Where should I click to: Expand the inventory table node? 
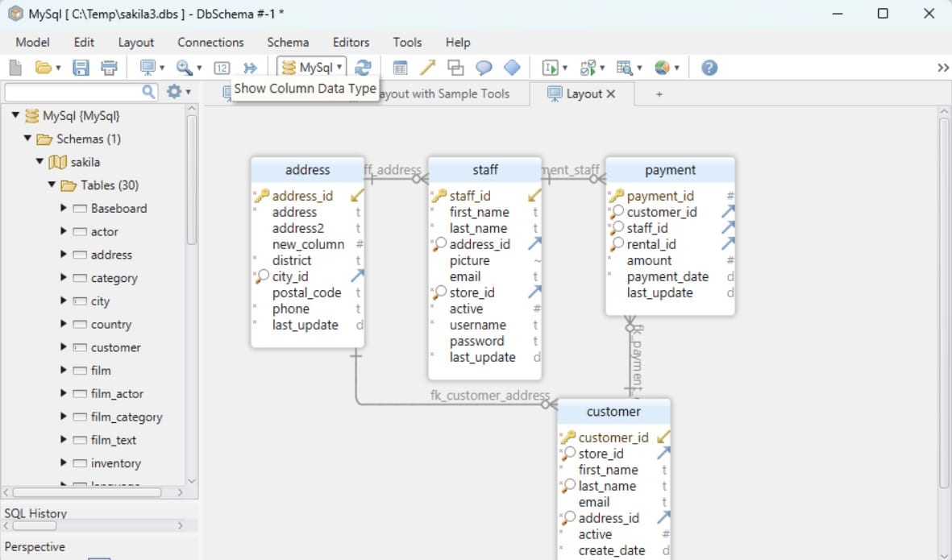(63, 463)
